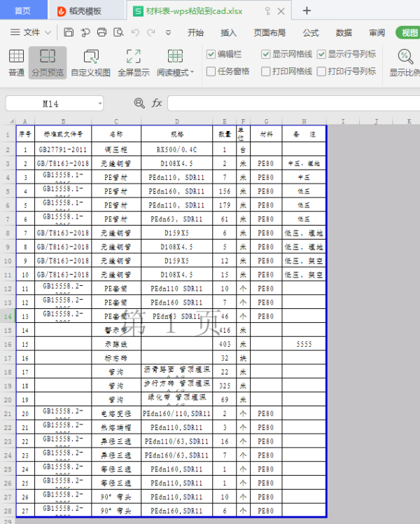This screenshot has height=524, width=420.
Task: Select the 视图 ribbon tab
Action: coord(409,33)
